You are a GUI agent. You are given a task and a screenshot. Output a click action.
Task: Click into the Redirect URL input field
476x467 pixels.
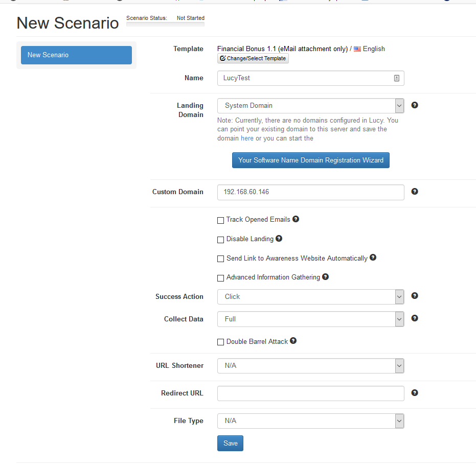(x=310, y=393)
